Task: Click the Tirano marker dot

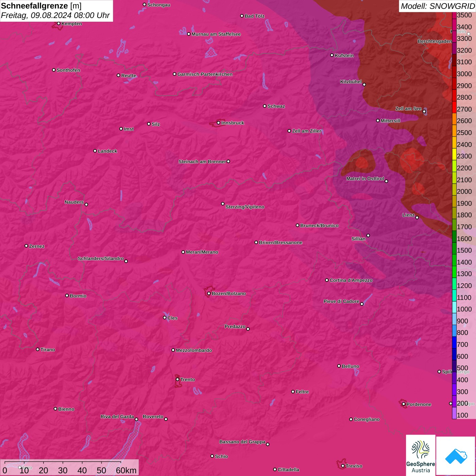Action: click(38, 349)
